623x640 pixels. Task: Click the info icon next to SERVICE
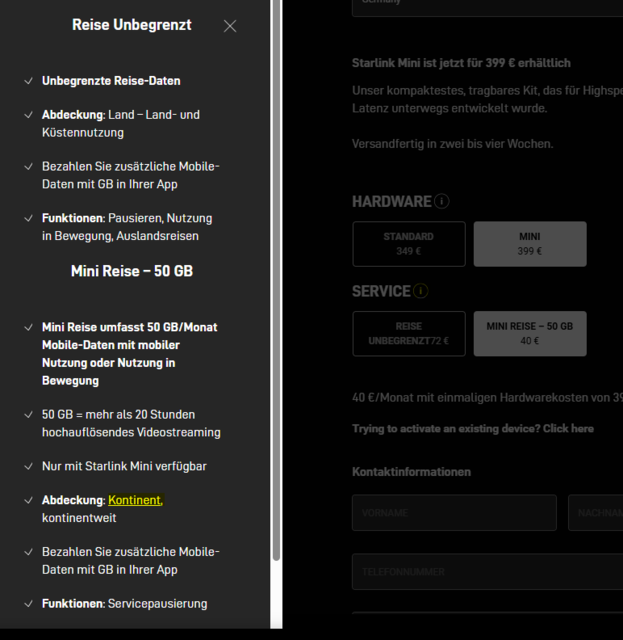[x=421, y=291]
